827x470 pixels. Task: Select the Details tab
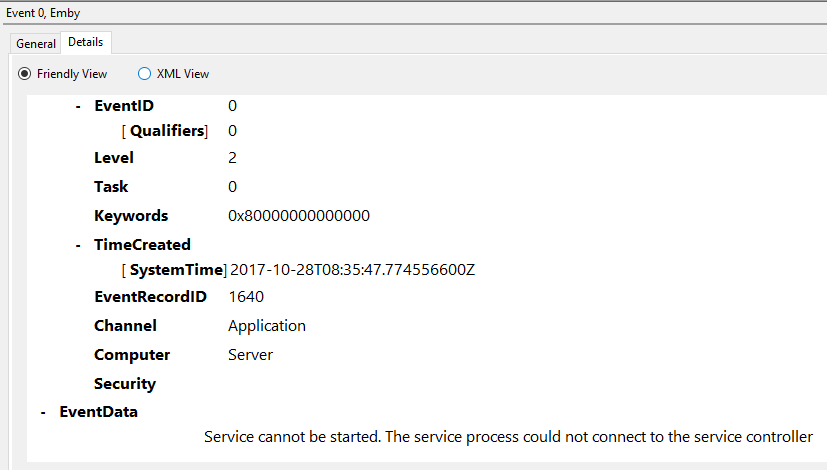point(85,42)
